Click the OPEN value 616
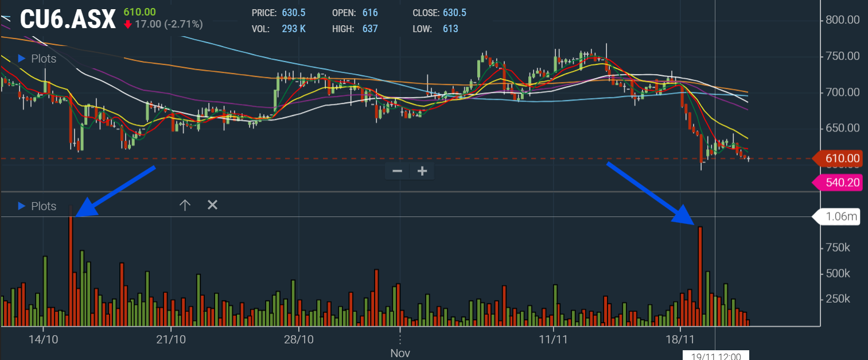 click(370, 12)
